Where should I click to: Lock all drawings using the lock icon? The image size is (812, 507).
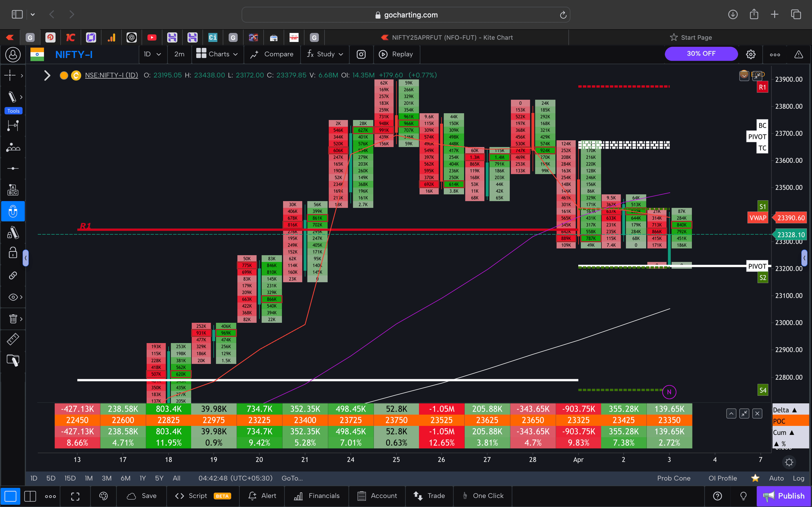click(x=13, y=253)
